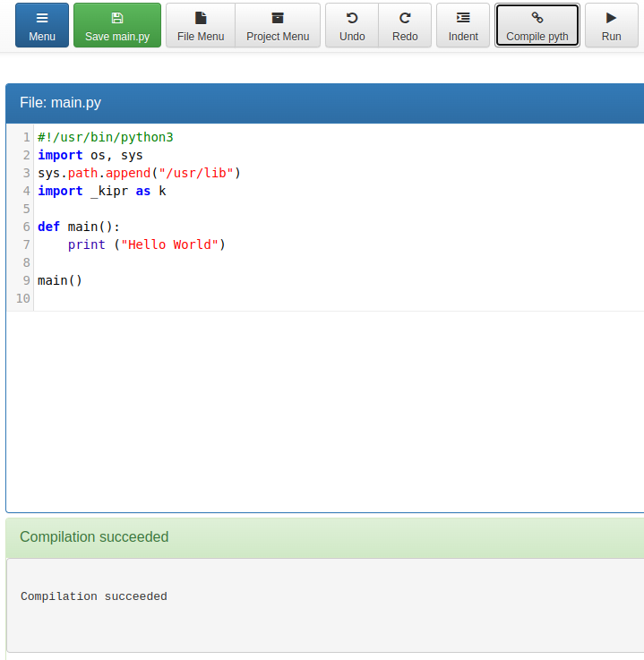Run the program
The image size is (644, 660).
(611, 25)
